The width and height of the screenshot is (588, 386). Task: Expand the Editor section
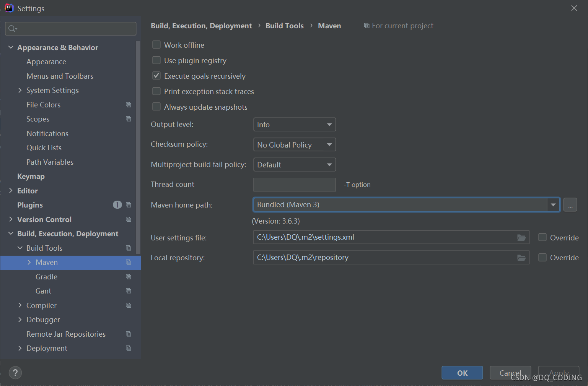(11, 191)
